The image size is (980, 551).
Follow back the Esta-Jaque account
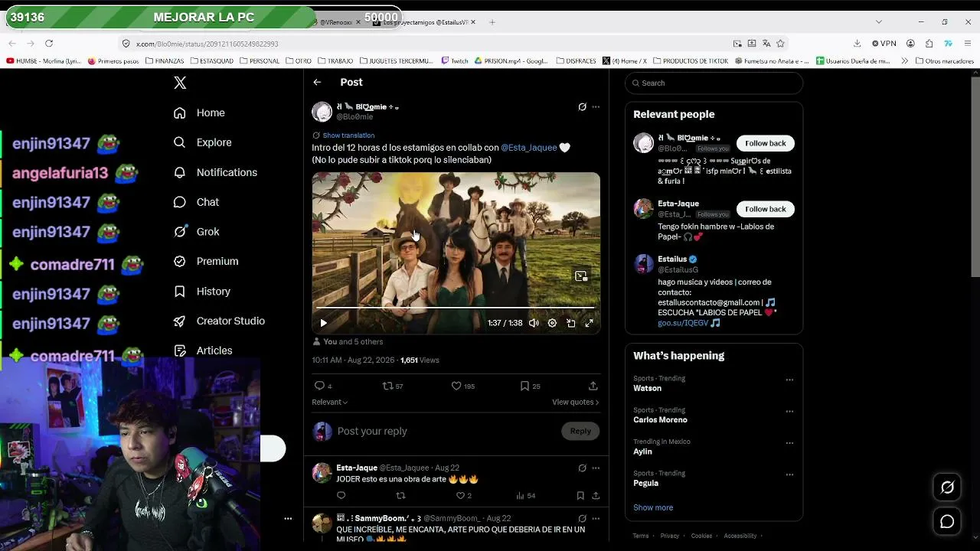pyautogui.click(x=766, y=209)
